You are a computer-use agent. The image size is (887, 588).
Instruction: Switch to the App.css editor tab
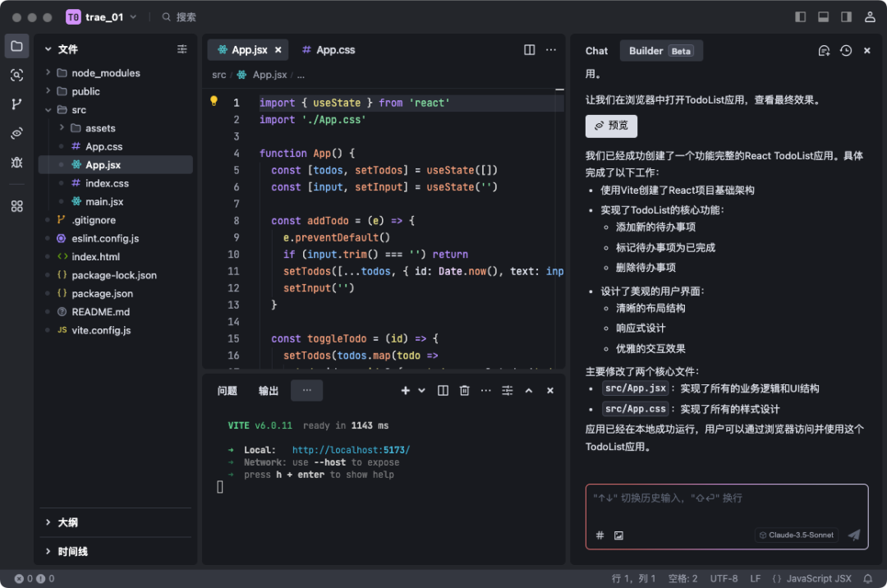329,50
